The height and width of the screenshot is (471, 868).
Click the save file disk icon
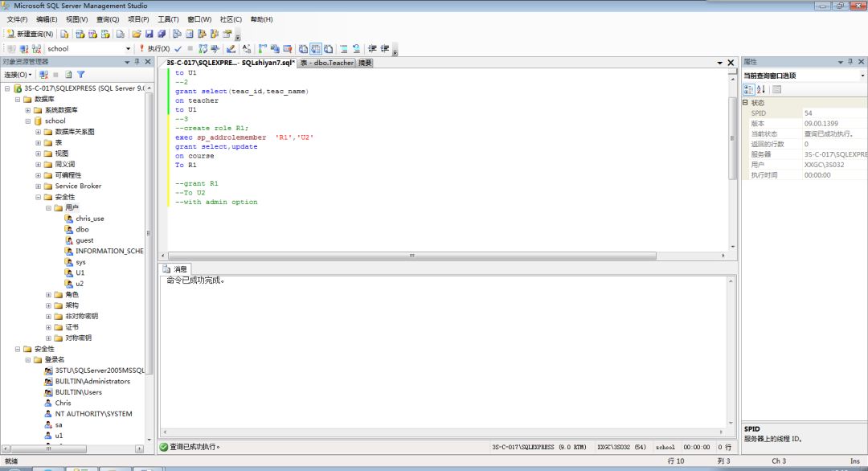click(149, 34)
